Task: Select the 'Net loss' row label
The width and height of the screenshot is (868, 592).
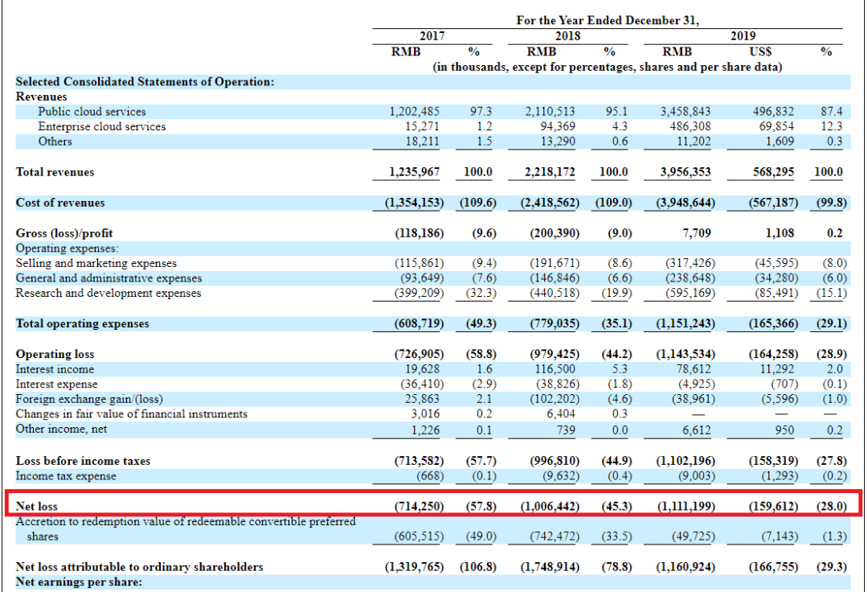Action: pos(36,506)
